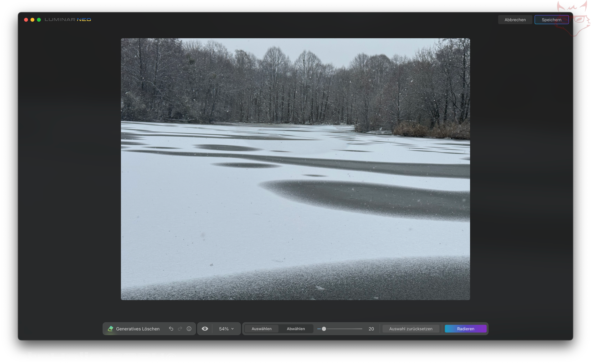The width and height of the screenshot is (591, 364).
Task: Redo using the redo arrow icon
Action: click(180, 329)
